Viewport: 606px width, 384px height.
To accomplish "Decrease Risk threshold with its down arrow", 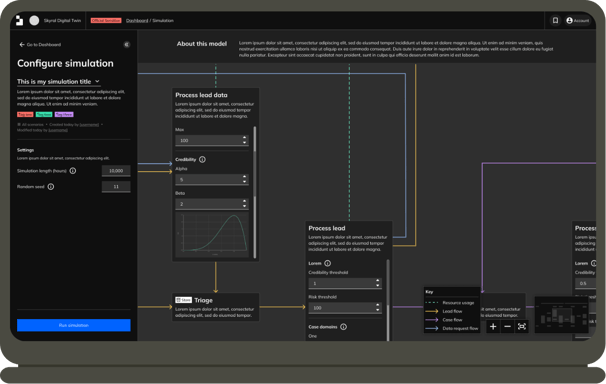I will [x=378, y=311].
